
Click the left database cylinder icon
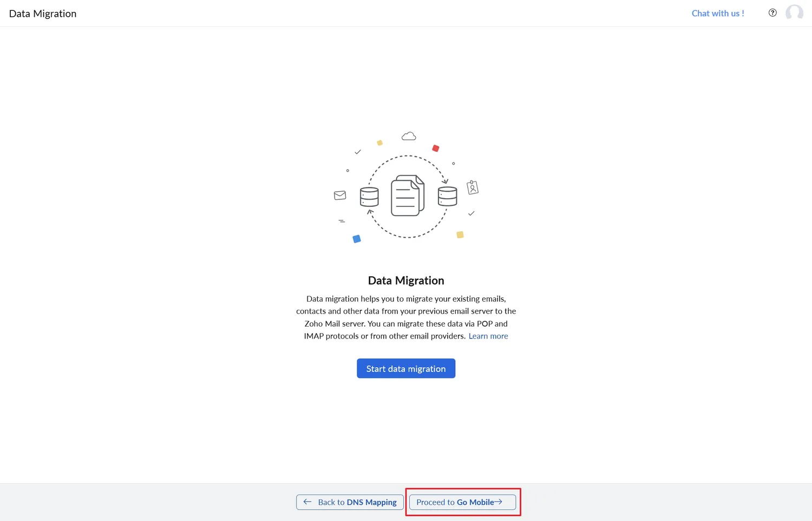(x=369, y=197)
